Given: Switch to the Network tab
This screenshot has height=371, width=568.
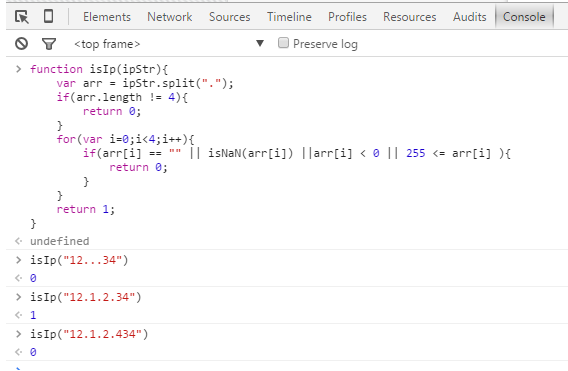Looking at the screenshot, I should click(x=170, y=17).
